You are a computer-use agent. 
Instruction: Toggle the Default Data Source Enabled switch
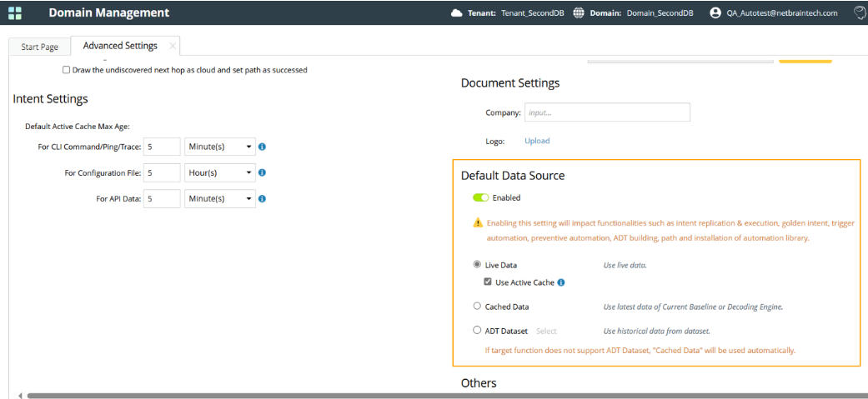(x=480, y=198)
